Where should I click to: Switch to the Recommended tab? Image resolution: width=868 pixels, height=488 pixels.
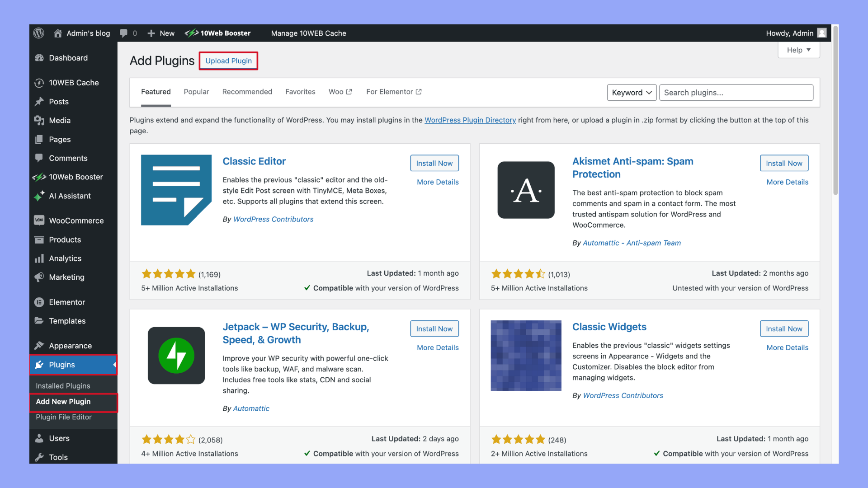click(247, 92)
